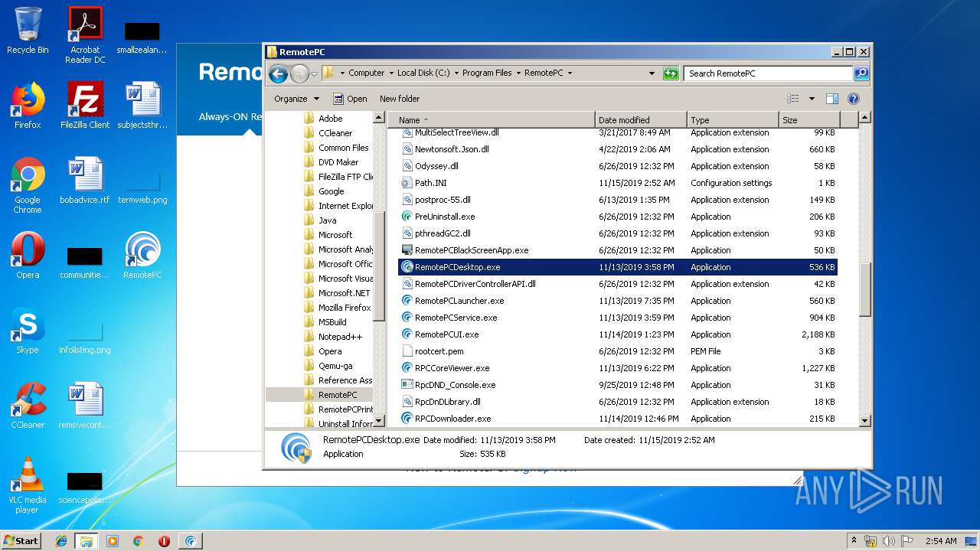Click the RemotePC taskbar icon
The image size is (980, 551).
tap(191, 541)
